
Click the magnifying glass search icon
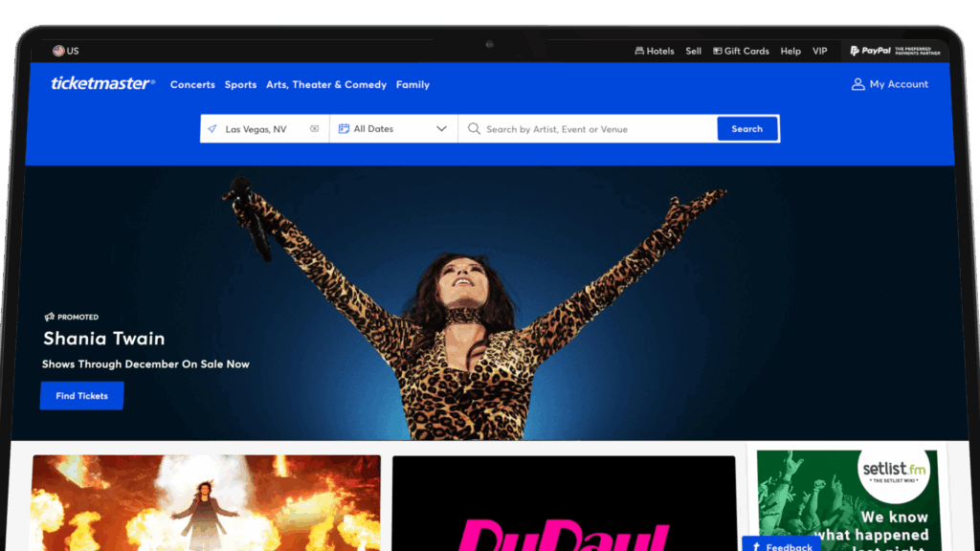pos(474,129)
